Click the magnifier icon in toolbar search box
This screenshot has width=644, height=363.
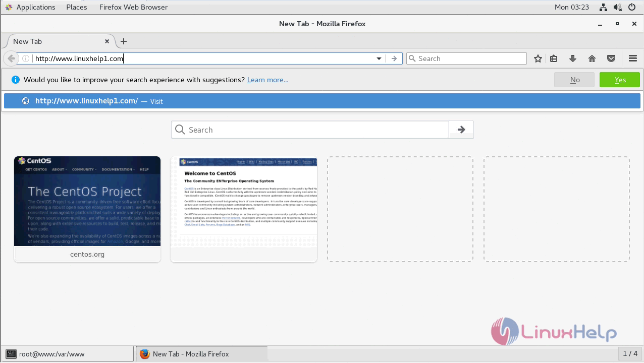[412, 58]
